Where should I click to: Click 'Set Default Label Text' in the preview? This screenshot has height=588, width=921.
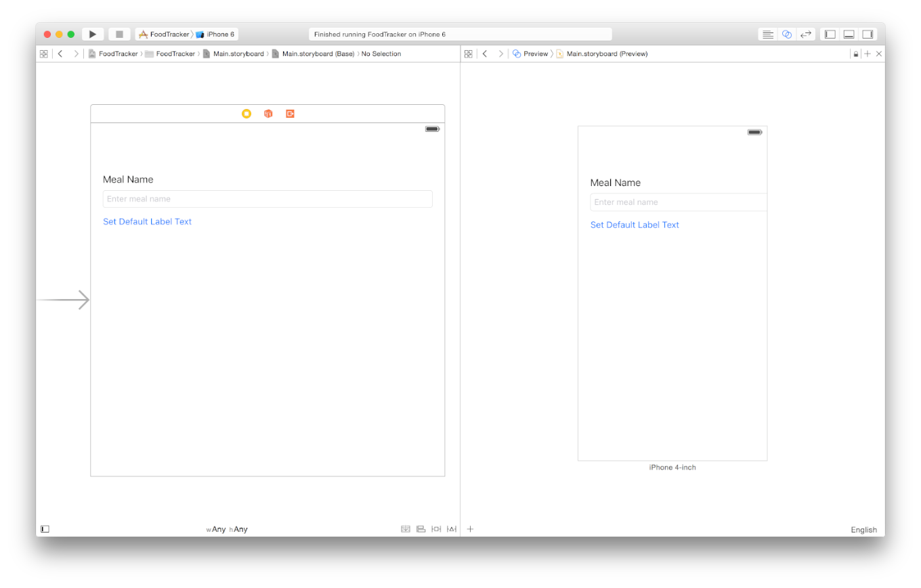635,225
